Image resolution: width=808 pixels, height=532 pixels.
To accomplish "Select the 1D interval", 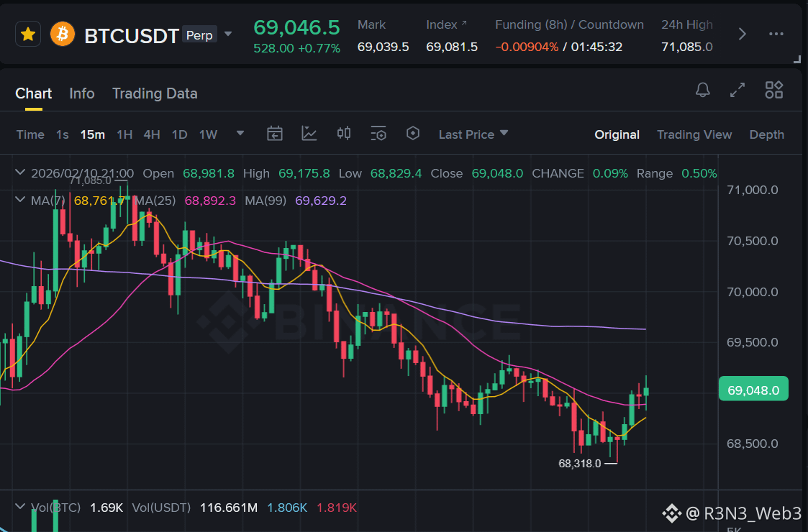I will click(179, 134).
